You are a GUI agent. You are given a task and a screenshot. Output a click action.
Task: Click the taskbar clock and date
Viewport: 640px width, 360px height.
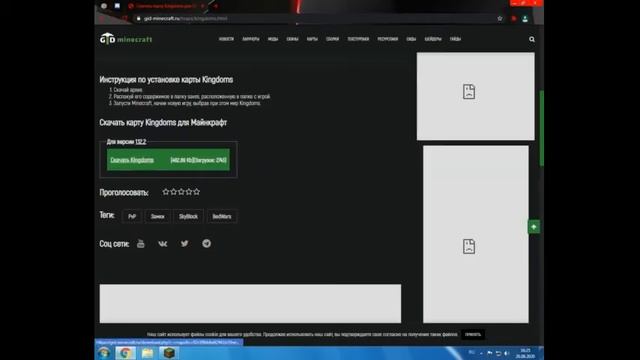pos(525,353)
